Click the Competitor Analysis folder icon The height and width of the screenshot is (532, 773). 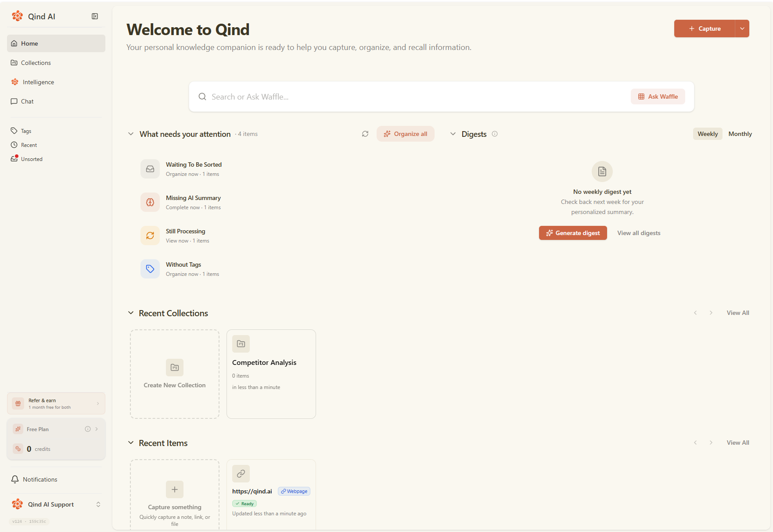(241, 344)
